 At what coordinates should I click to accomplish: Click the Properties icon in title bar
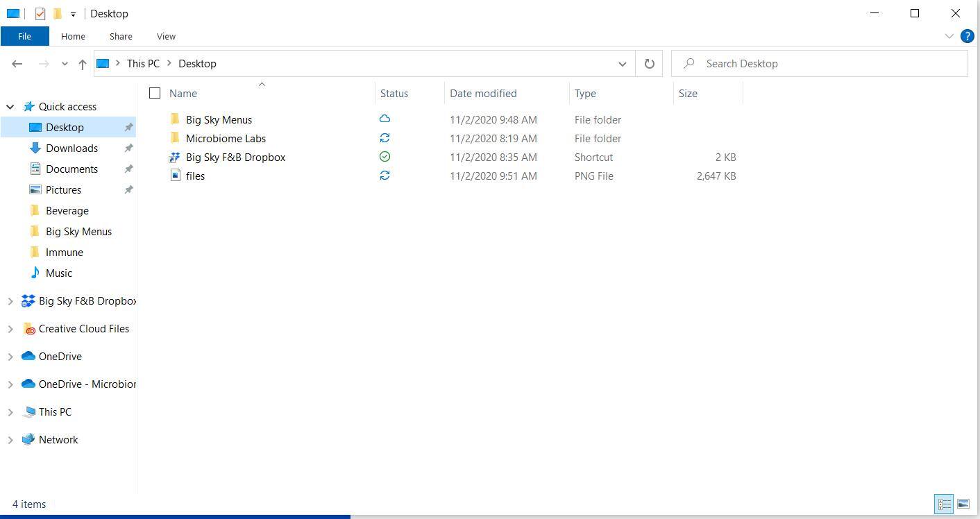[x=40, y=13]
